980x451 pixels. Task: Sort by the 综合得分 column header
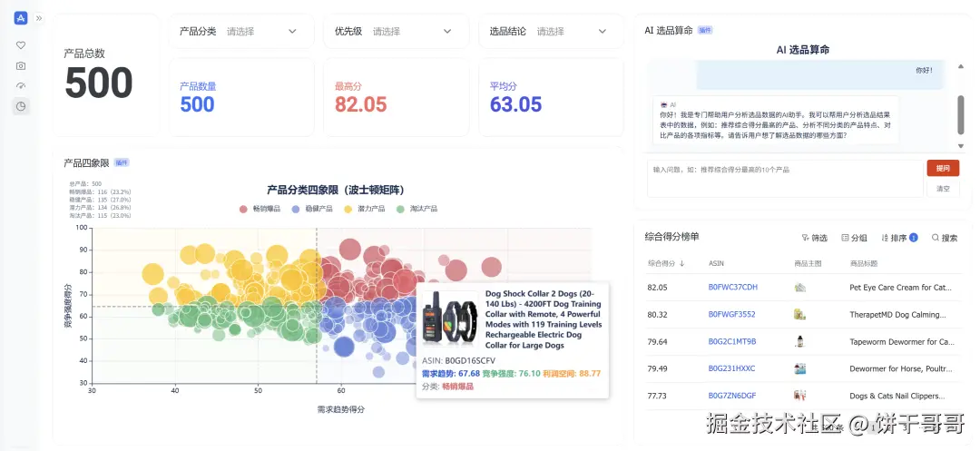[x=666, y=263]
